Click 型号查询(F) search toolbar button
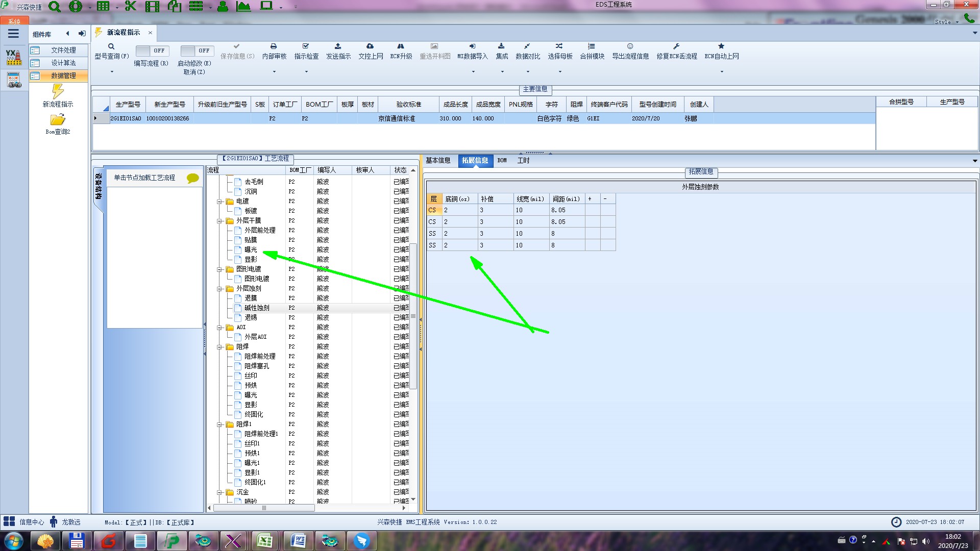The image size is (980, 551). [111, 52]
